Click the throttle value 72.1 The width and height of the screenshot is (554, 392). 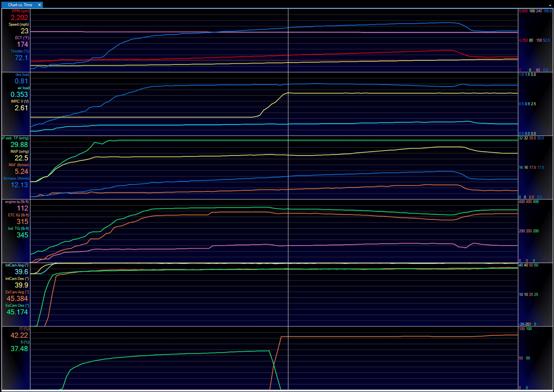21,58
